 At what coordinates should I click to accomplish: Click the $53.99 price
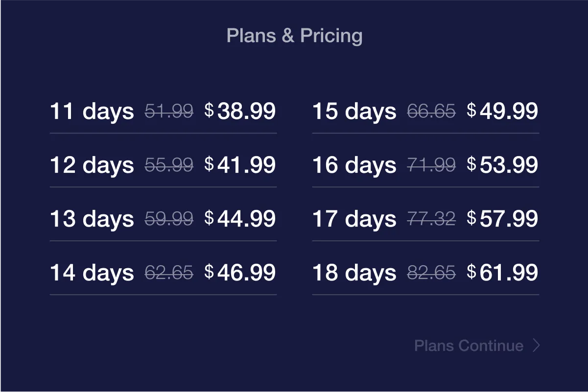tap(502, 165)
